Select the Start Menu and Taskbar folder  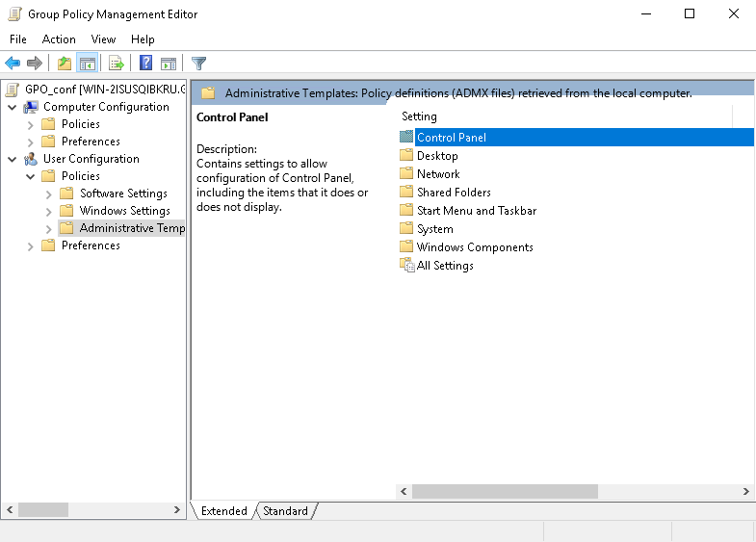[476, 211]
